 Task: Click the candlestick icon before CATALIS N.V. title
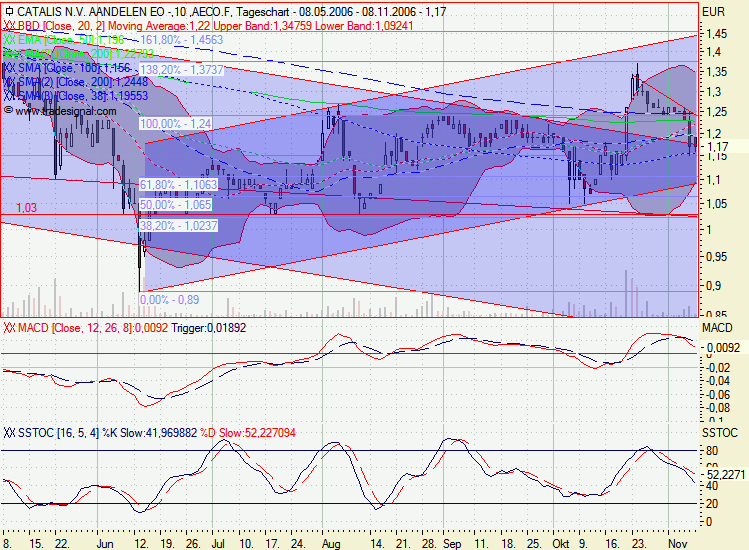coord(9,11)
